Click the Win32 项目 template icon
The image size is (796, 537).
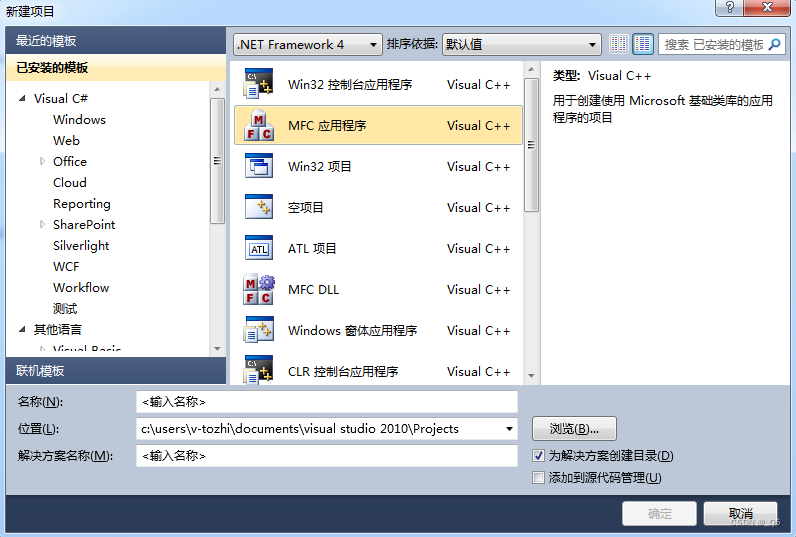(x=259, y=166)
